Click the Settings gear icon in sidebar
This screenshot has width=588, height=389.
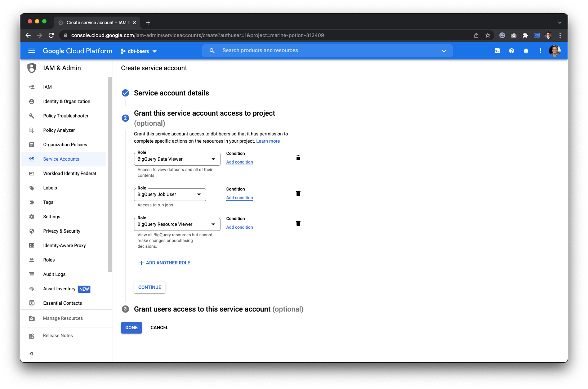point(32,217)
